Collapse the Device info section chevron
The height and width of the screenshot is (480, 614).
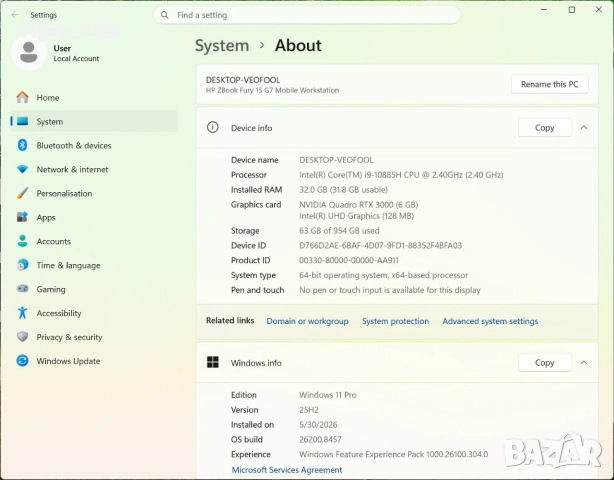tap(584, 128)
